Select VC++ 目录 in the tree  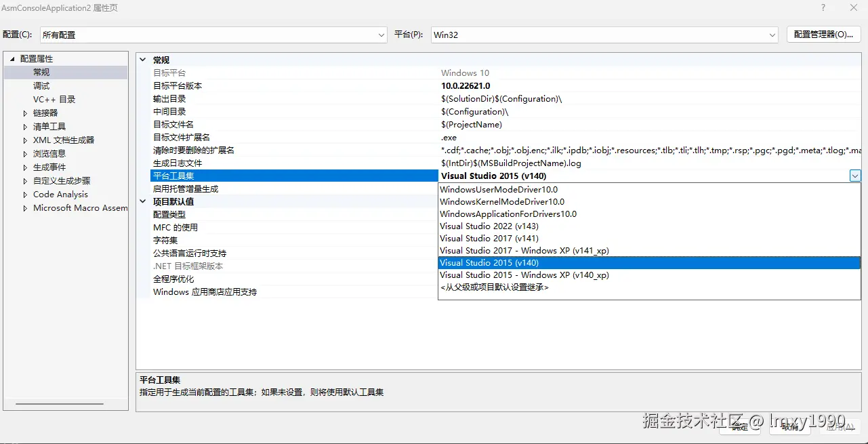point(54,99)
